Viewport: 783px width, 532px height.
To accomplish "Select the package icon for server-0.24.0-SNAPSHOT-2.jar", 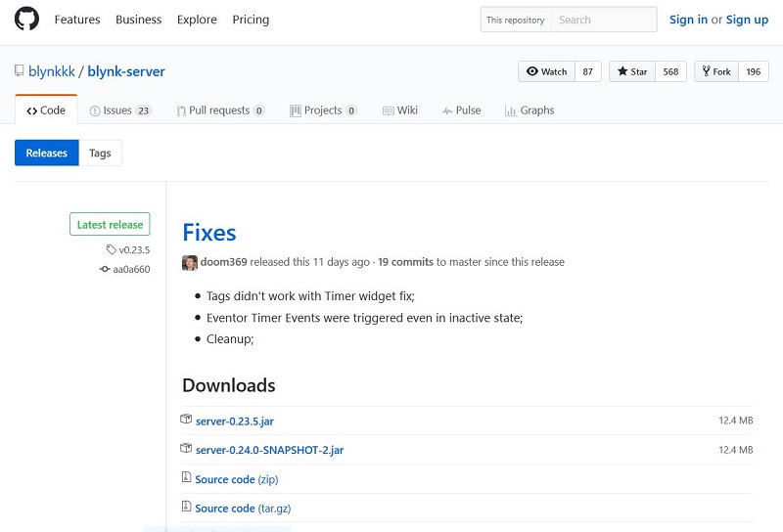I will (186, 448).
